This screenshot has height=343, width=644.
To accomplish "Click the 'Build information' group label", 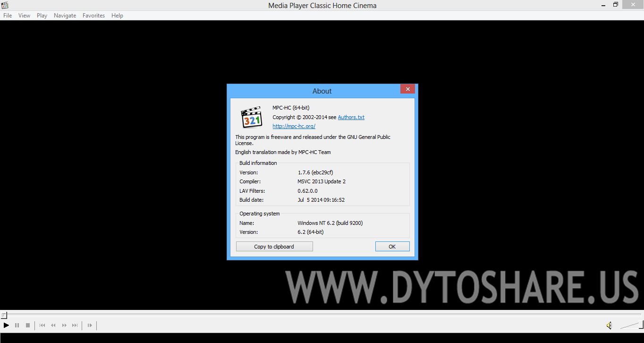I will point(258,163).
